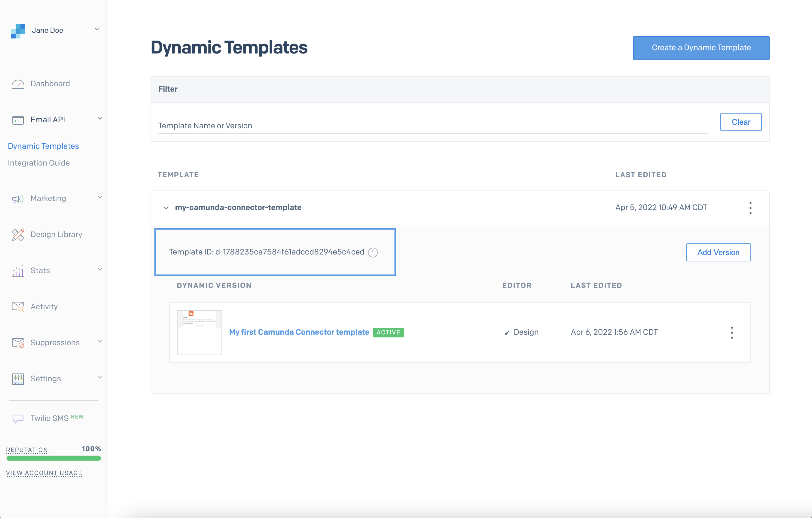Select the Email API terminal icon

click(x=18, y=120)
